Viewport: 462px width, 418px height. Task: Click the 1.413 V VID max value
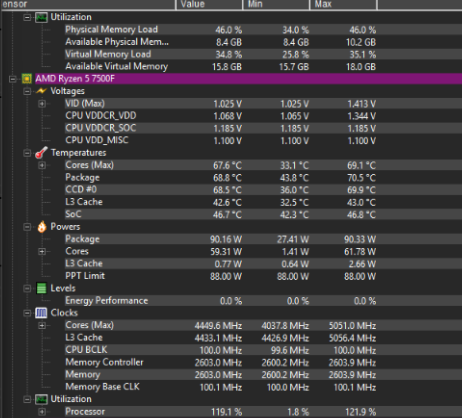[362, 104]
